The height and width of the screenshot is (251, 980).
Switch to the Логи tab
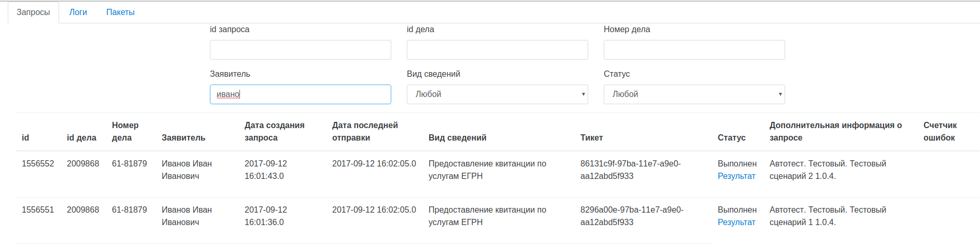78,12
